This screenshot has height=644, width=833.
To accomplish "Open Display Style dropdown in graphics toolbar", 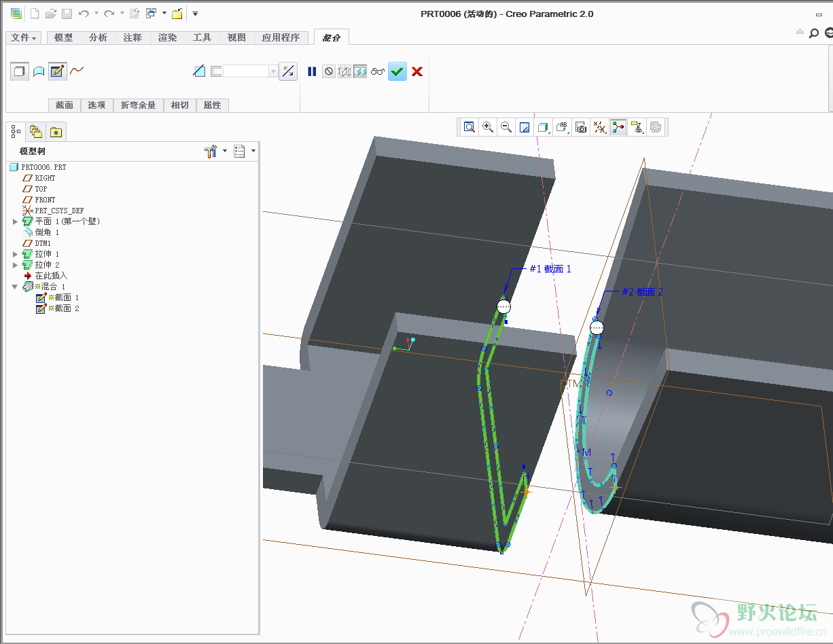I will (x=544, y=127).
